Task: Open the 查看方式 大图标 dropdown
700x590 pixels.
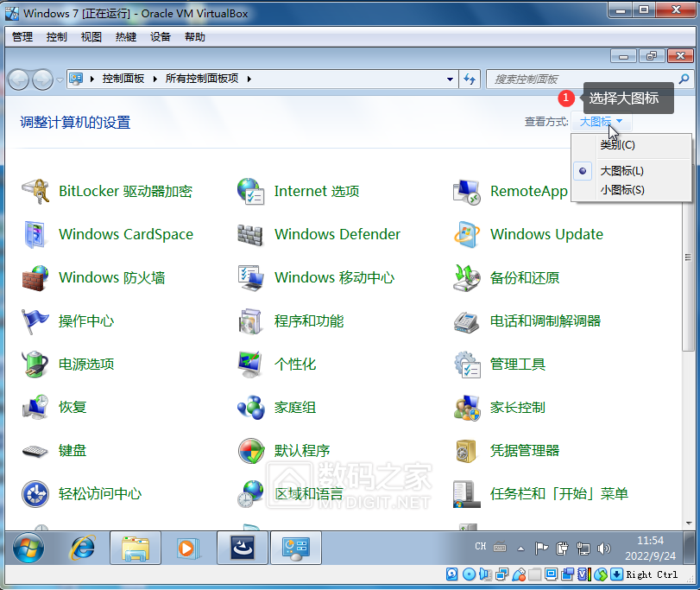Action: (601, 122)
